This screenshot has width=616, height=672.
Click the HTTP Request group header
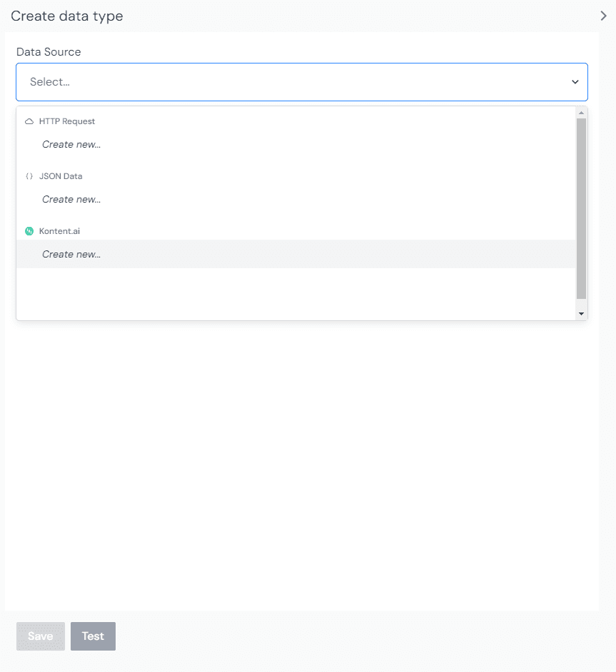(68, 121)
